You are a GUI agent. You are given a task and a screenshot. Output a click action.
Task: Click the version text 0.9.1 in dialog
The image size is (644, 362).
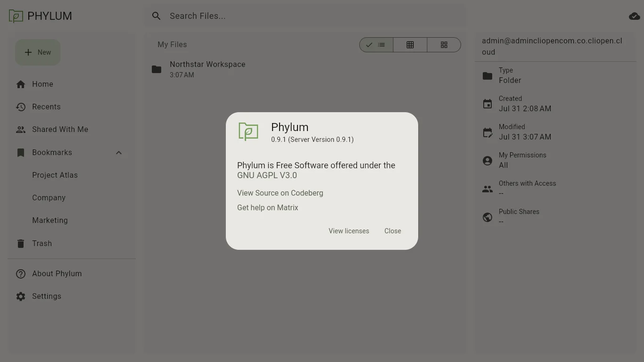coord(312,140)
